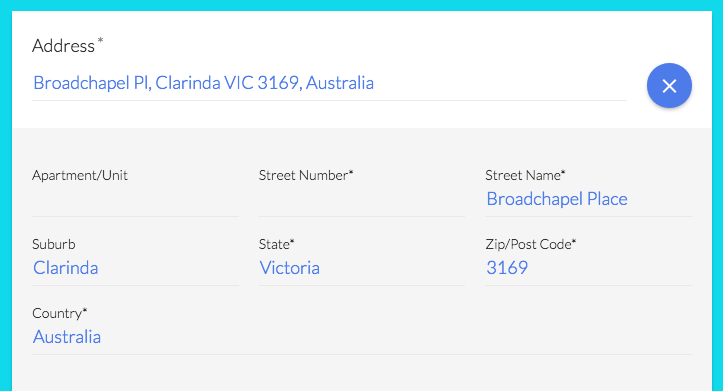Click the underline beneath the Australia country value
723x391 pixels.
click(x=362, y=355)
